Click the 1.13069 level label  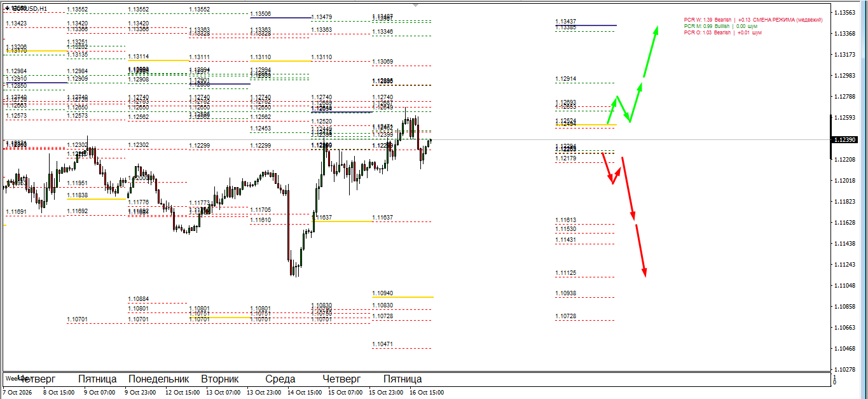(x=382, y=62)
